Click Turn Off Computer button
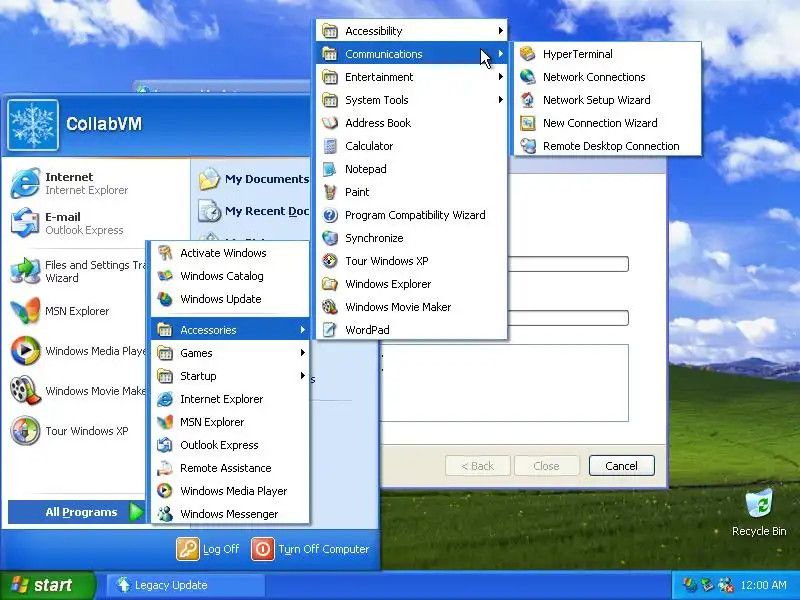The width and height of the screenshot is (800, 600). (x=311, y=549)
